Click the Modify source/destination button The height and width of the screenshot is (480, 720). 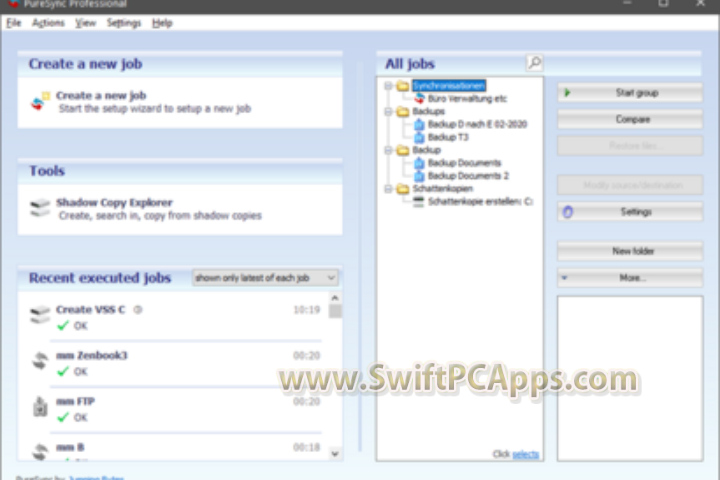(x=630, y=185)
